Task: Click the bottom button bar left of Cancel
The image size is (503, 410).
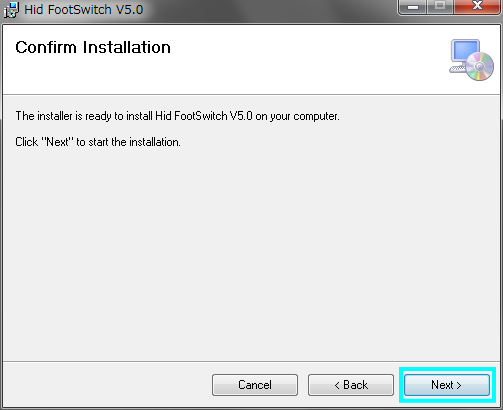Action: 107,385
